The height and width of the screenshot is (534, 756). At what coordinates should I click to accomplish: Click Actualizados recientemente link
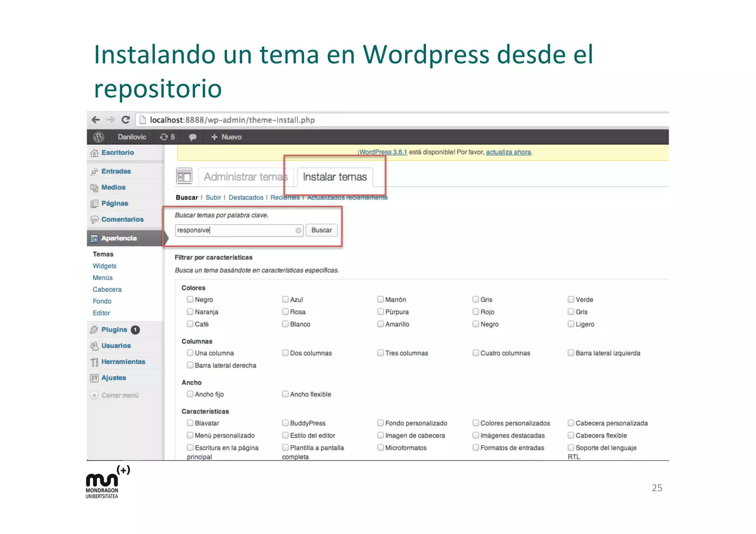347,197
